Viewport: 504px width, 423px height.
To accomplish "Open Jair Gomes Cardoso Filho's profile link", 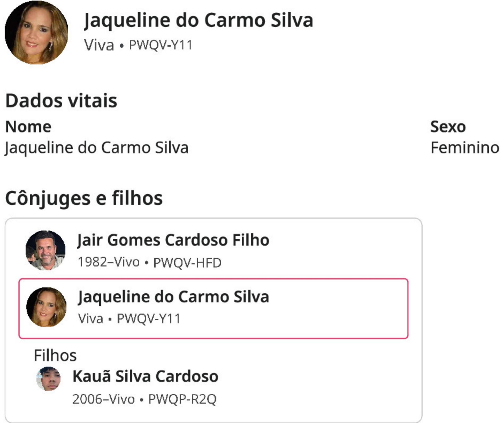I will pos(173,240).
